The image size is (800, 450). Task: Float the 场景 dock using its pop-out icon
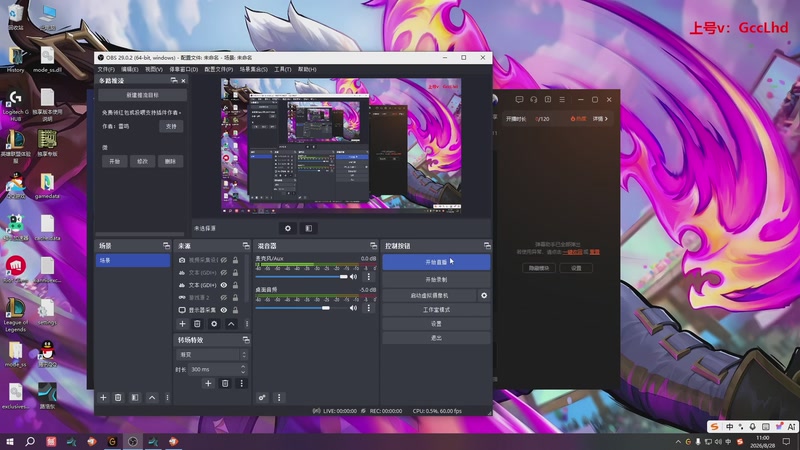point(166,245)
